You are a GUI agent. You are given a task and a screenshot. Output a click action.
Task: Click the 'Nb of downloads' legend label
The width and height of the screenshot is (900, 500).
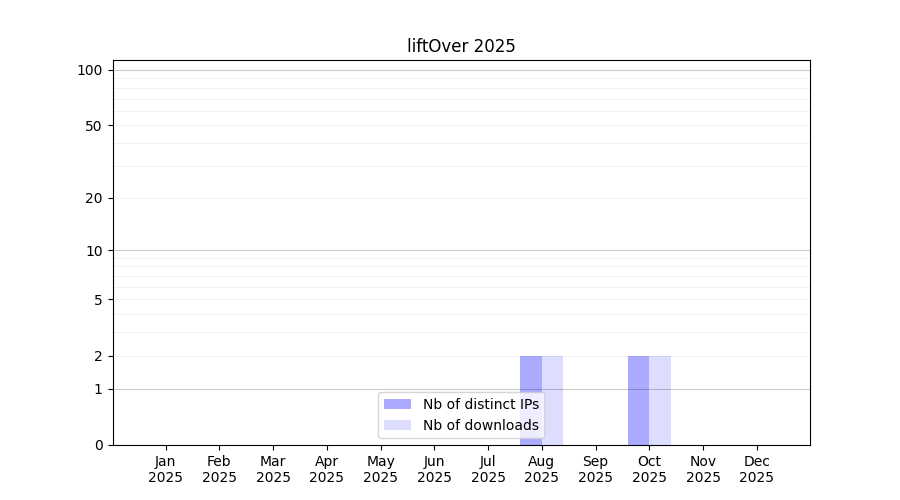(x=481, y=425)
